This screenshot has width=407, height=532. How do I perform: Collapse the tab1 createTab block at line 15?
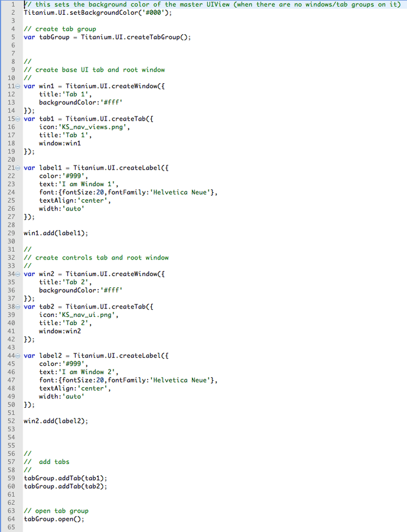point(18,119)
